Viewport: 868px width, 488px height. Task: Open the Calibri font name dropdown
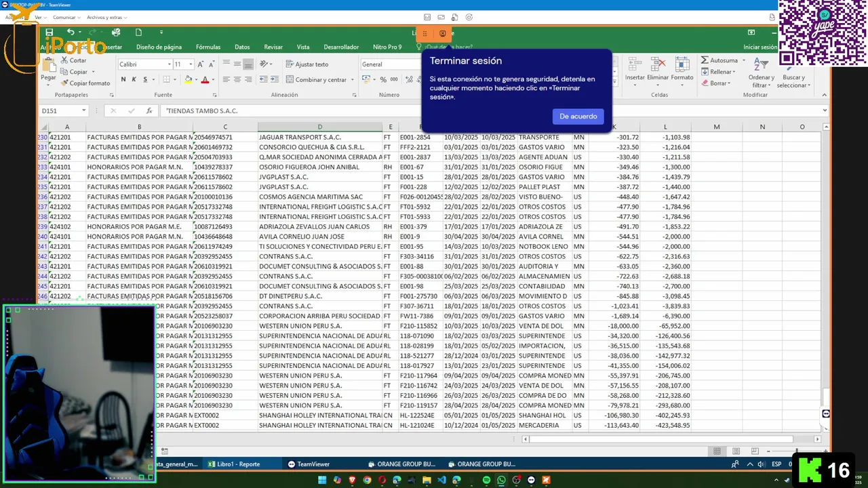point(169,64)
